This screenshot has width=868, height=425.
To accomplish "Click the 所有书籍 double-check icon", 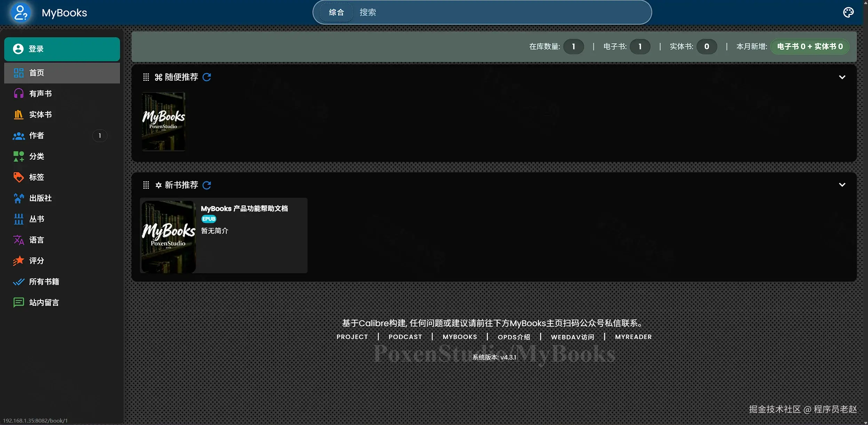I will [x=18, y=282].
